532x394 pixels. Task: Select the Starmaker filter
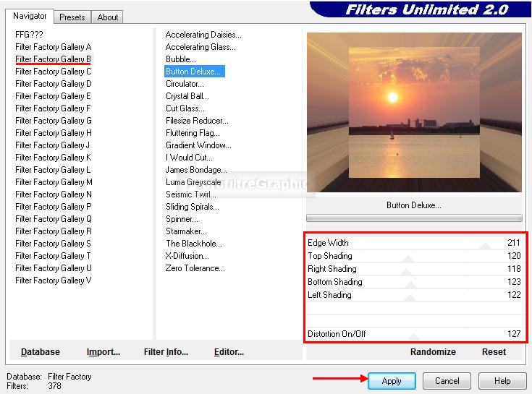(187, 231)
